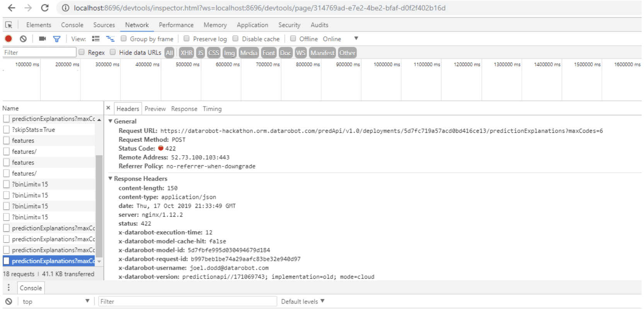Clear the network log
644x310 pixels.
[x=23, y=39]
